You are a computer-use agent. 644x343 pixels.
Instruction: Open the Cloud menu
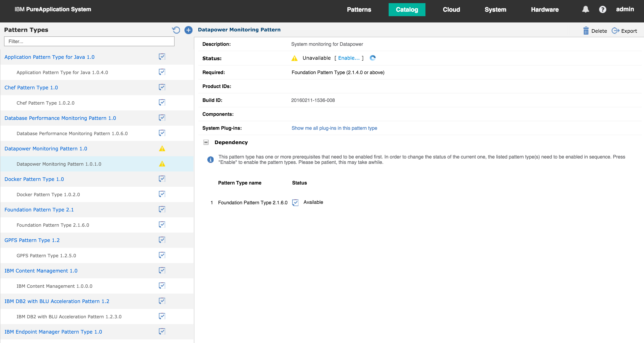(451, 9)
